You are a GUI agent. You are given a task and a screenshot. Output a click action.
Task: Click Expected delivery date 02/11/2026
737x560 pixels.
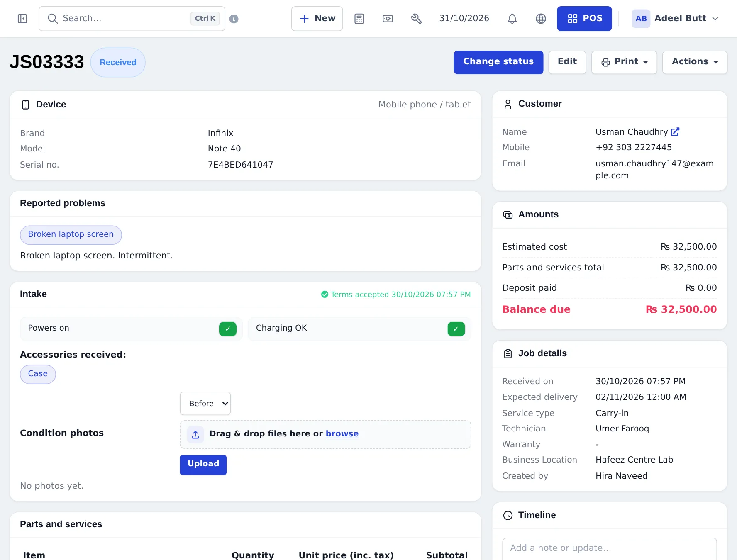click(x=641, y=397)
